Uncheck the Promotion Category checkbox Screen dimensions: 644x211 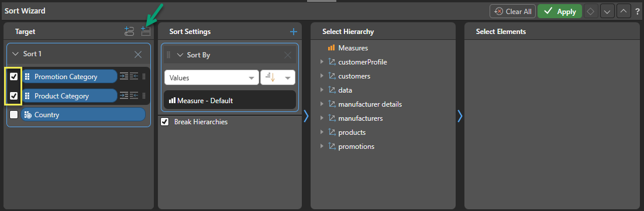point(14,77)
